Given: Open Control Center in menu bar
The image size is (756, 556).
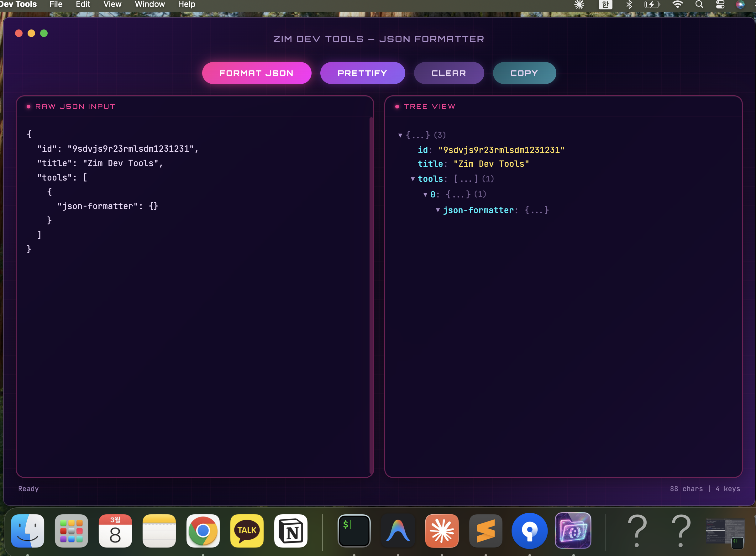Looking at the screenshot, I should [x=720, y=4].
